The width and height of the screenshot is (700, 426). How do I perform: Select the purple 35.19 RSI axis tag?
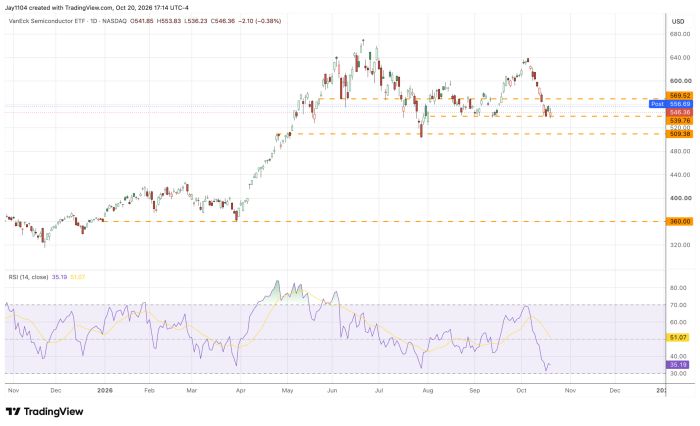pos(677,365)
